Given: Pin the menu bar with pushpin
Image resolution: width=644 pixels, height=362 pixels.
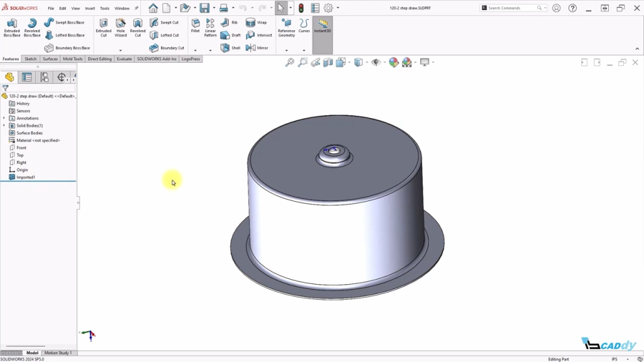Looking at the screenshot, I should click(x=136, y=8).
